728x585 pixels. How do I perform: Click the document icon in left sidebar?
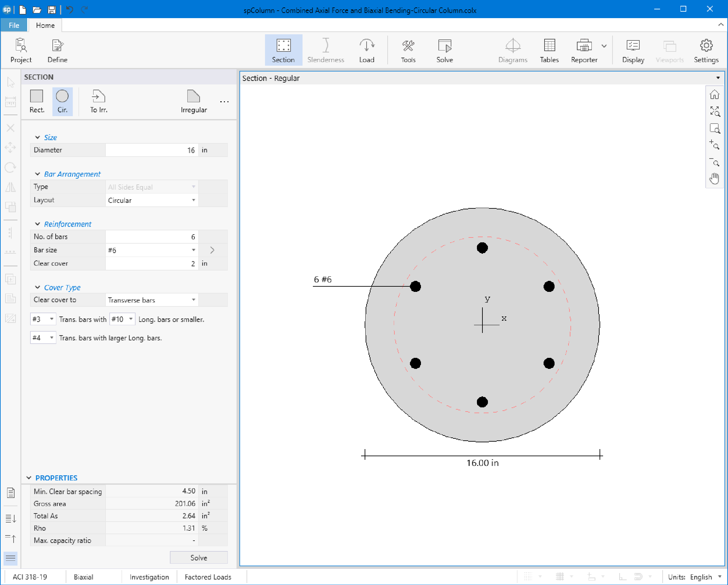pos(10,493)
